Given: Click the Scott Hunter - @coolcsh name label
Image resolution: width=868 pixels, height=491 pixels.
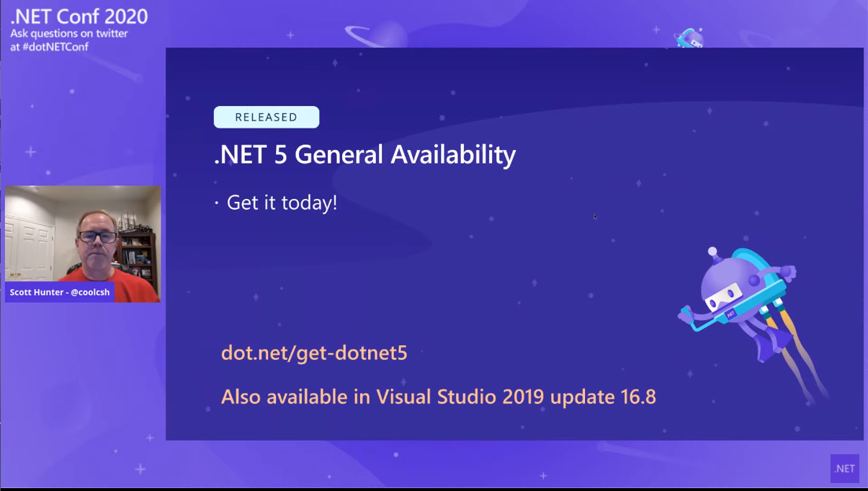Looking at the screenshot, I should [x=60, y=292].
